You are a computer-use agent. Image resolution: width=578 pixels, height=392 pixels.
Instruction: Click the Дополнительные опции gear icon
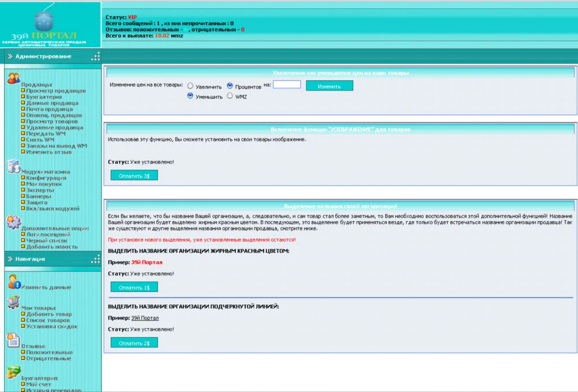[14, 222]
